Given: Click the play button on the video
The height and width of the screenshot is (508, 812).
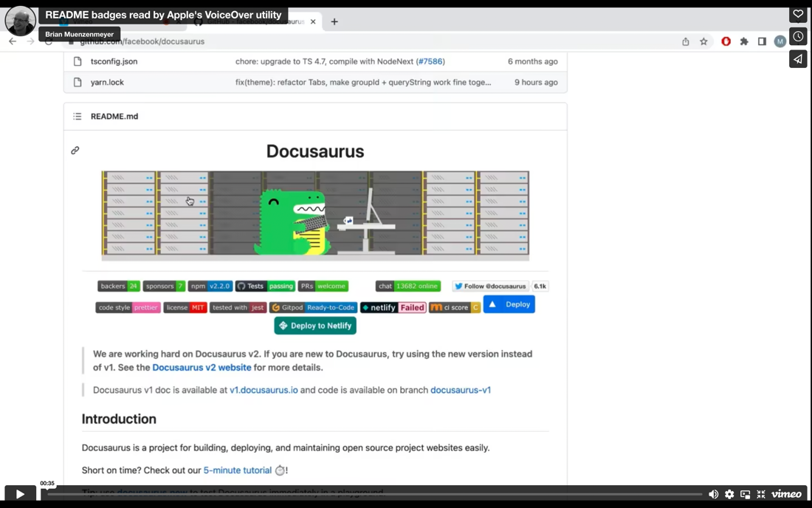Looking at the screenshot, I should click(x=19, y=493).
